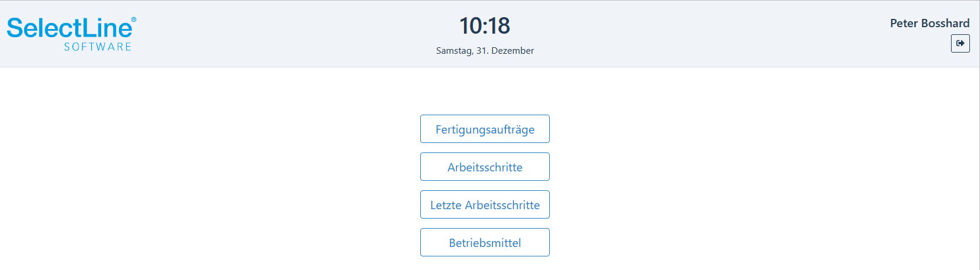Click the word "Samstag" in the date
Viewport: 980px width, 270px height.
click(x=454, y=51)
